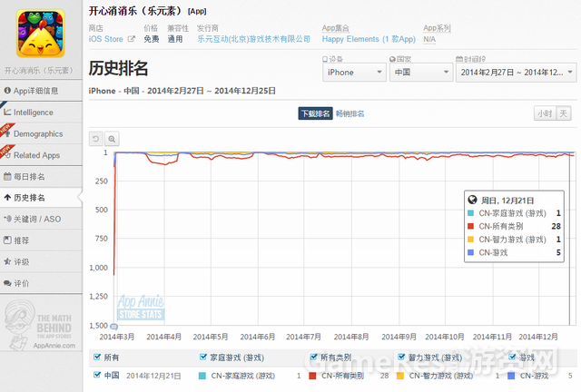Toggle the 中国 row checkbox
The height and width of the screenshot is (392, 581).
[97, 375]
